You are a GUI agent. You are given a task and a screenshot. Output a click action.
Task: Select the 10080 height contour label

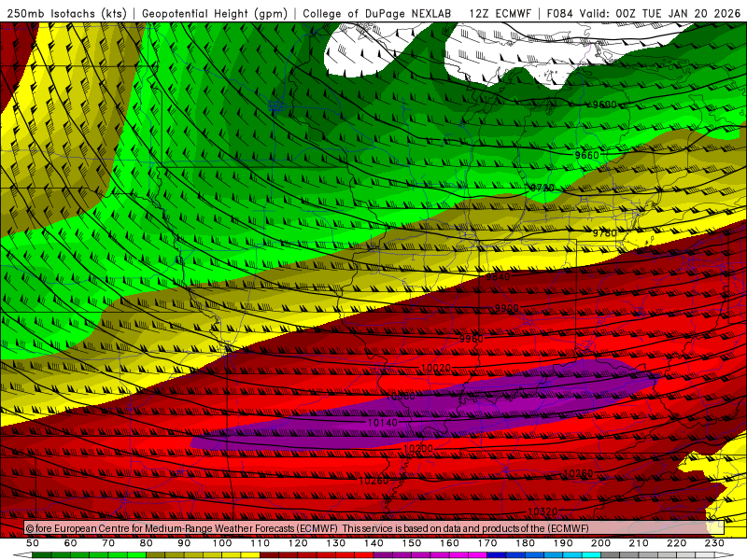click(400, 396)
